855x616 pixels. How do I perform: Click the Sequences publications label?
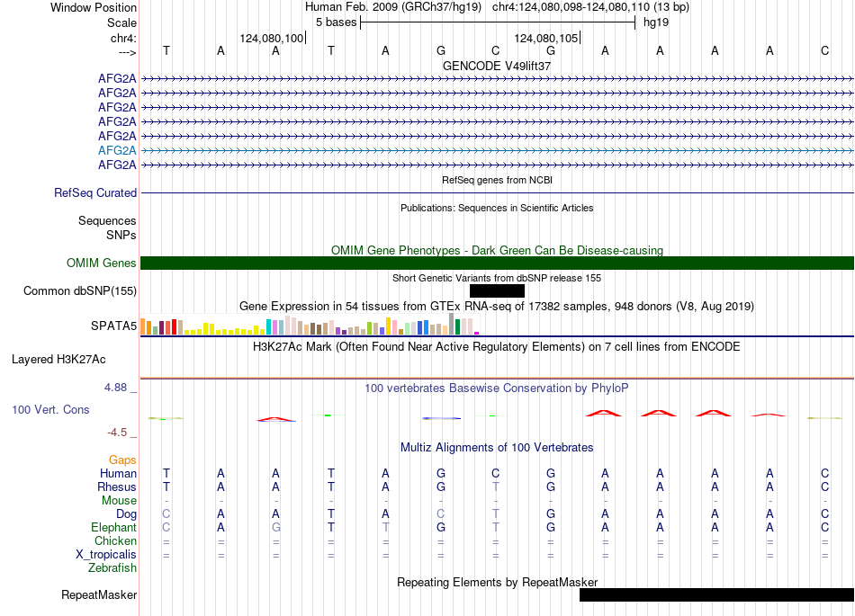(x=107, y=220)
